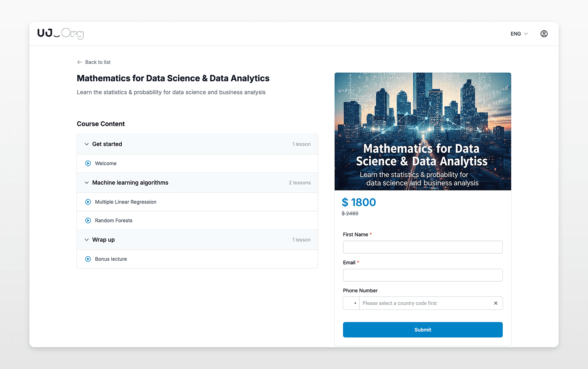Open the ENG language dropdown
The image size is (588, 369).
tap(519, 34)
